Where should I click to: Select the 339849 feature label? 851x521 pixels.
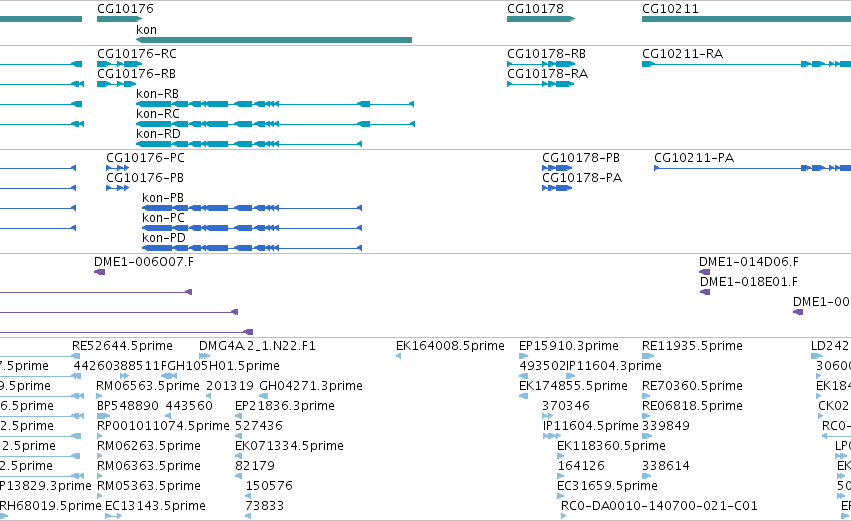point(666,426)
